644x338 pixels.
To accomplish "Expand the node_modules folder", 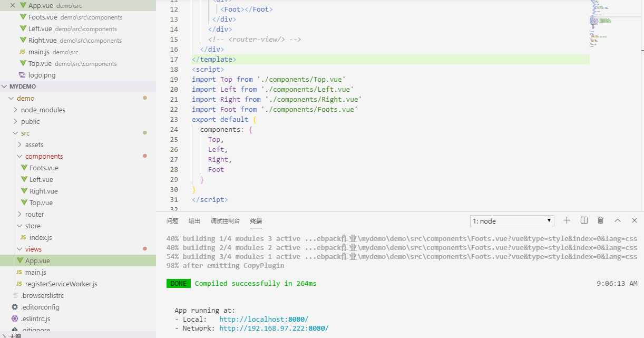I will point(78,110).
